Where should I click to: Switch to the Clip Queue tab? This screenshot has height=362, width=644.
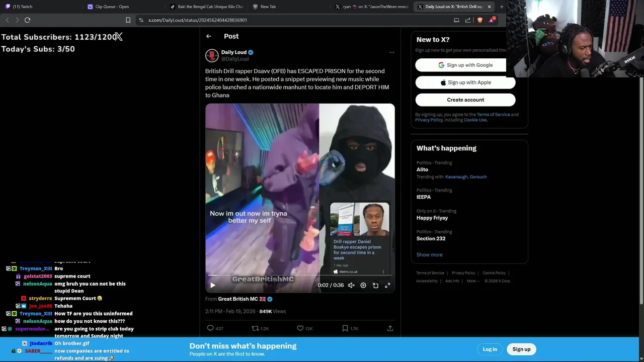[x=123, y=7]
